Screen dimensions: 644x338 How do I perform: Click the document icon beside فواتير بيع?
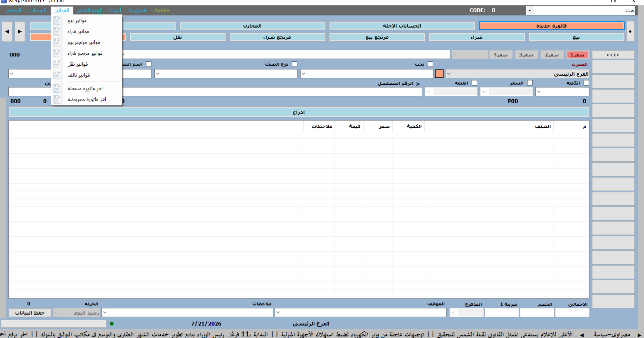(x=57, y=21)
